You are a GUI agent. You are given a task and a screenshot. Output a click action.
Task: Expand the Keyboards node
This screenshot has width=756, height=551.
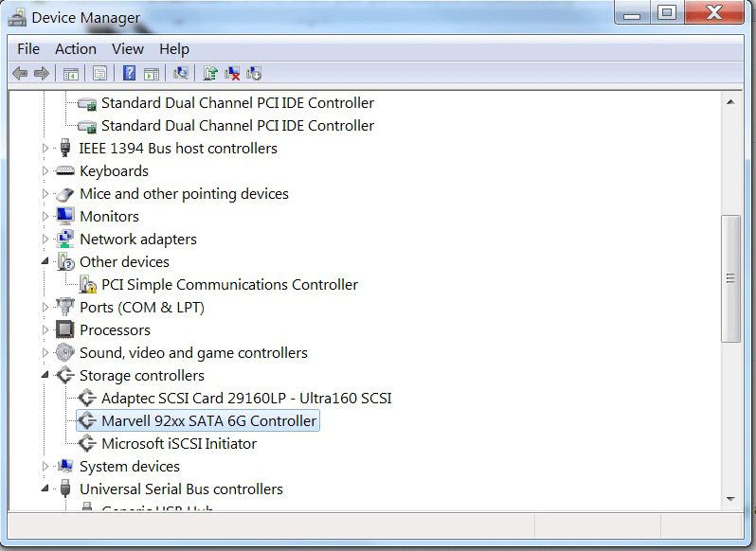click(x=45, y=171)
